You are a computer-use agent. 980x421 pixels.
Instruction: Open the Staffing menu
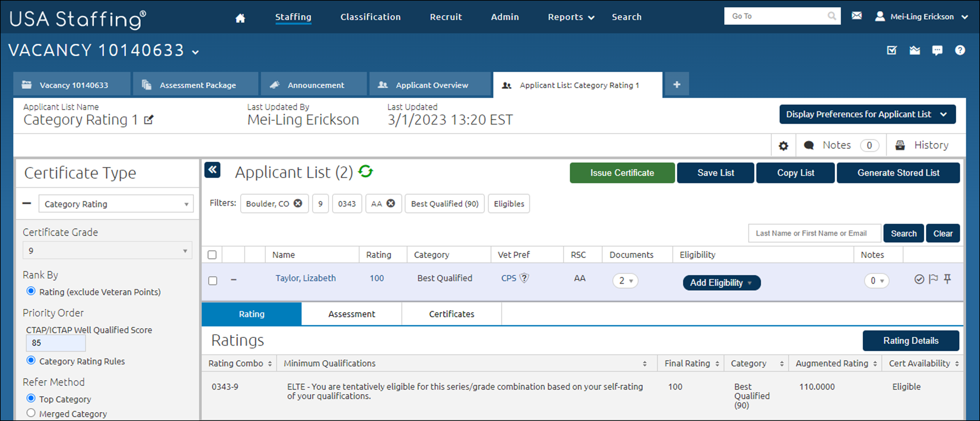(293, 17)
